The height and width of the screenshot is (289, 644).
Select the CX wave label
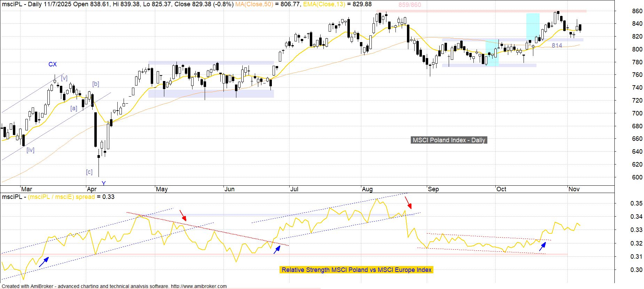tap(52, 64)
